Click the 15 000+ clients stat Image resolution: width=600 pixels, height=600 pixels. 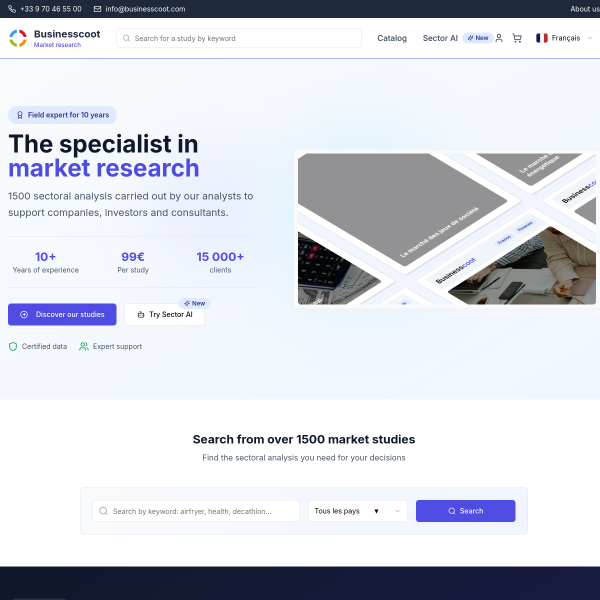pos(220,262)
